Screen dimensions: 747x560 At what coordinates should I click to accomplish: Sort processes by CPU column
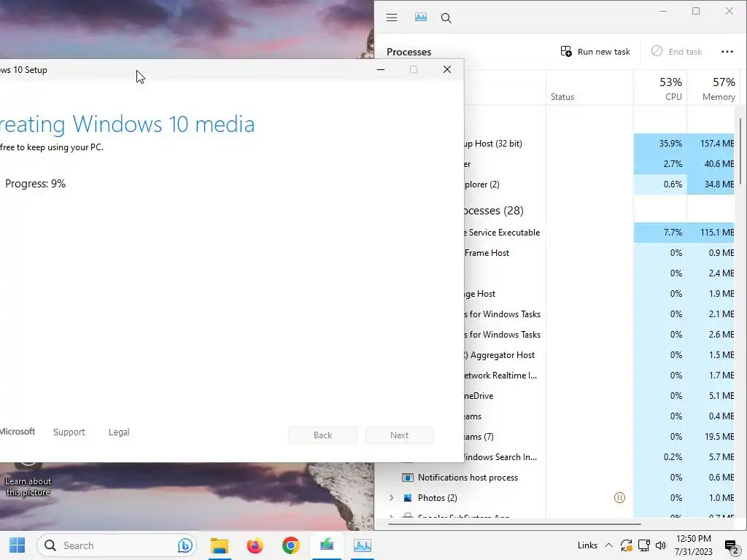click(x=660, y=88)
